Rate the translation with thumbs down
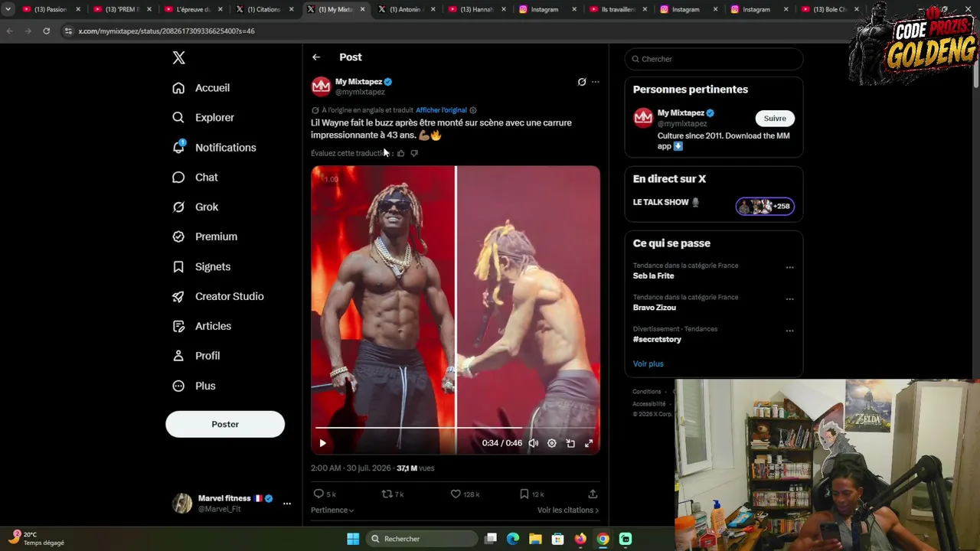This screenshot has width=980, height=551. (x=414, y=153)
